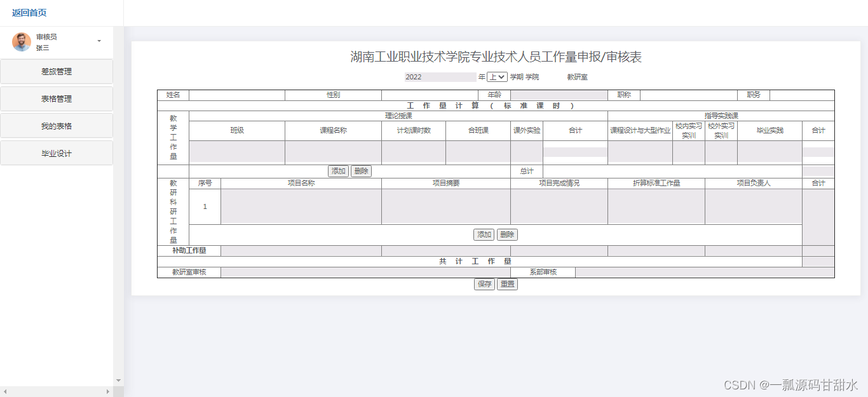Click the form title 湖南工业职业技术学院专业技术人员工作量申报/审核表
This screenshot has height=397, width=868.
pos(496,57)
